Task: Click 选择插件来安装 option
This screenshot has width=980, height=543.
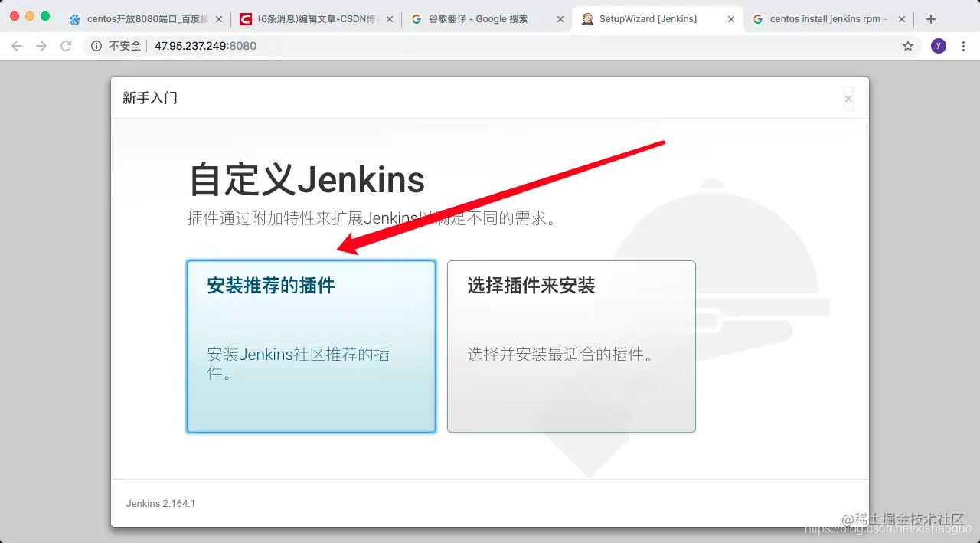Action: click(571, 346)
